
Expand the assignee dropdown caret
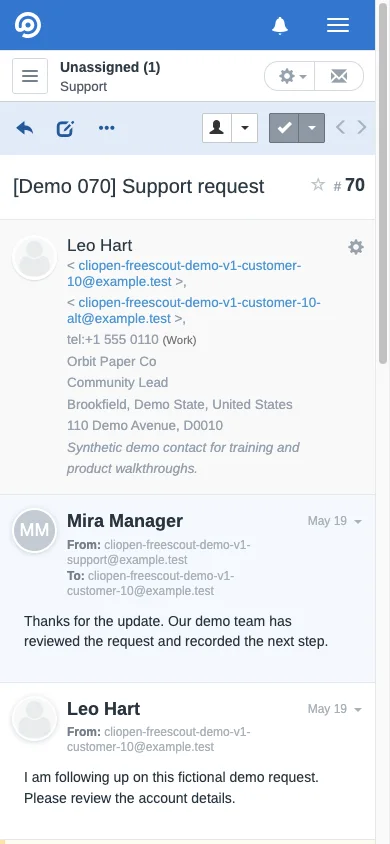pyautogui.click(x=245, y=128)
